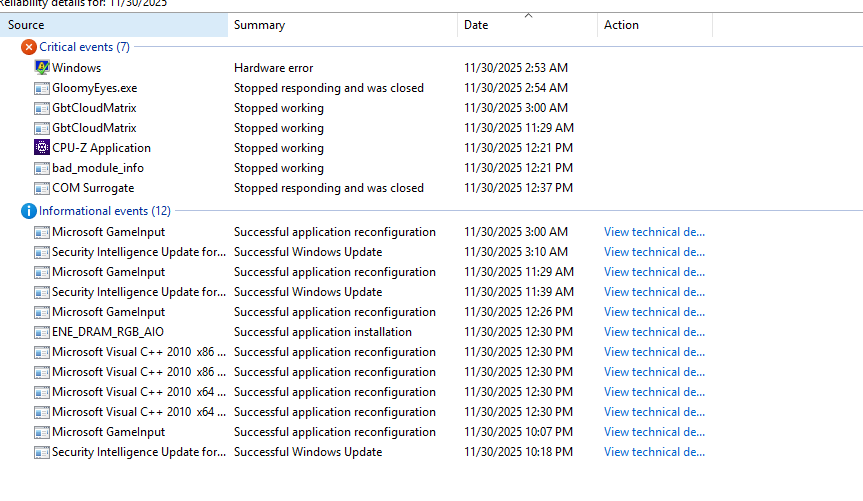Click the blue Informational events icon
863x501 pixels.
coord(29,211)
